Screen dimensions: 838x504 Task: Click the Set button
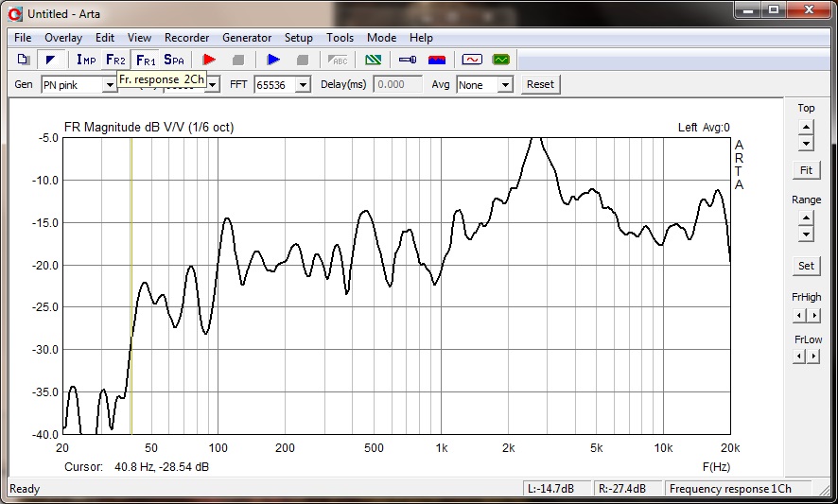click(x=806, y=266)
